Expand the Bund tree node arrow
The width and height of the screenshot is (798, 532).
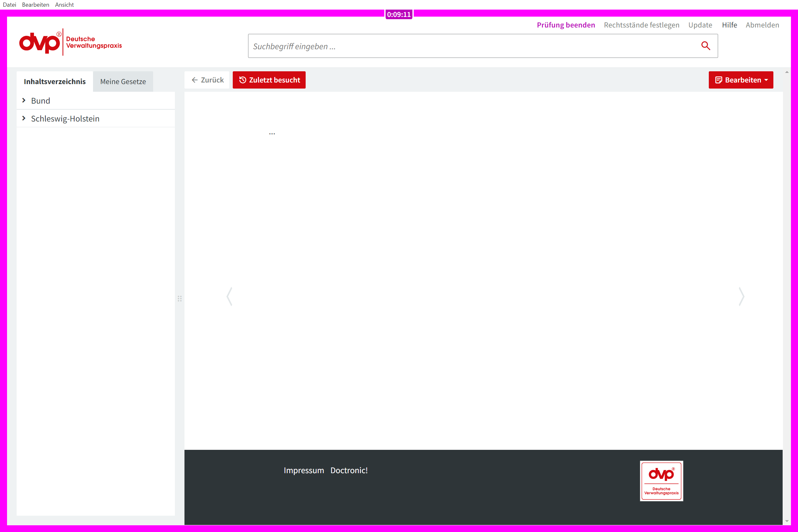coord(24,100)
